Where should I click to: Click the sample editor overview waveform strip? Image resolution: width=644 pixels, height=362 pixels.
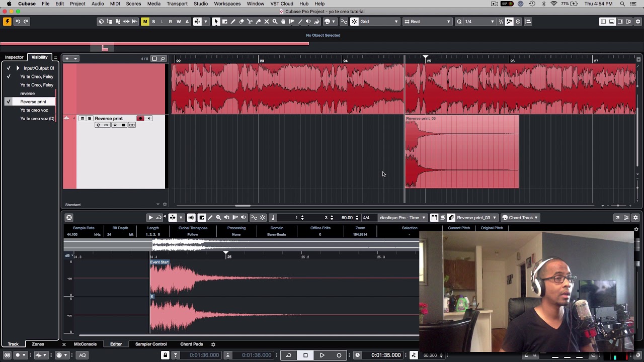pyautogui.click(x=242, y=245)
